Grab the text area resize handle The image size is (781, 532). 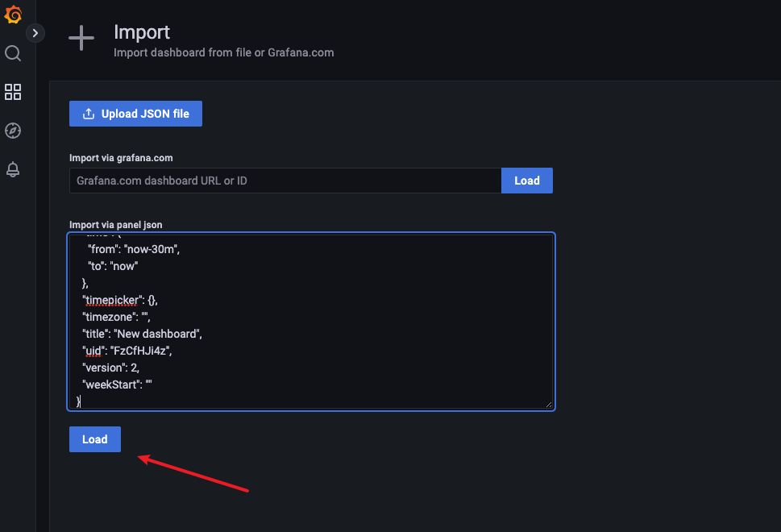click(548, 405)
